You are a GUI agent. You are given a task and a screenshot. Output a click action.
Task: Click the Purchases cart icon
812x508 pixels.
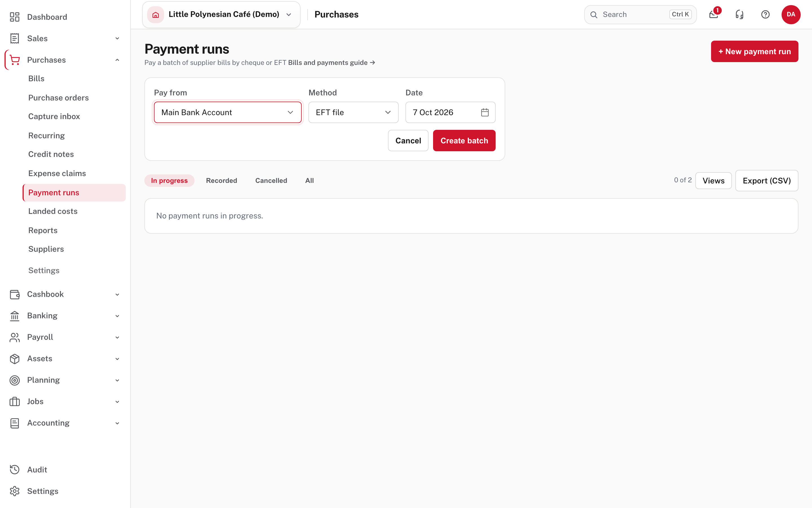click(x=14, y=60)
